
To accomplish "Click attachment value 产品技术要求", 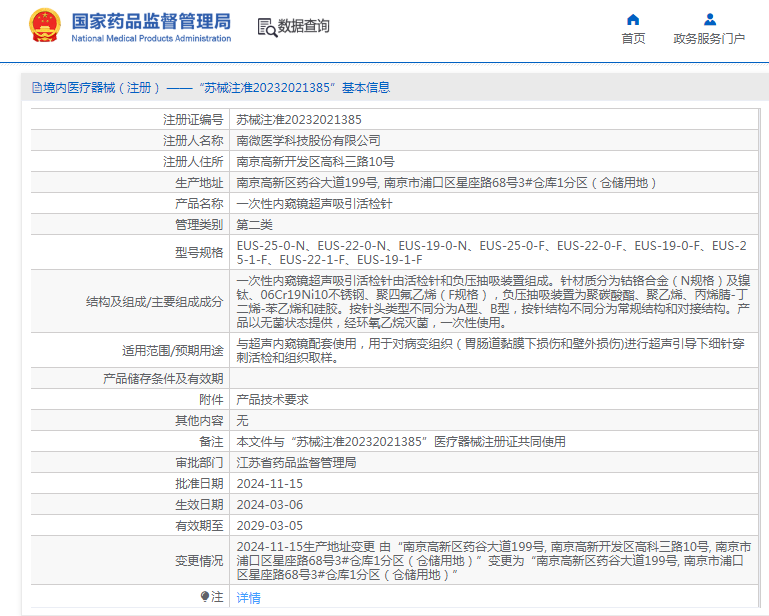I will [273, 400].
